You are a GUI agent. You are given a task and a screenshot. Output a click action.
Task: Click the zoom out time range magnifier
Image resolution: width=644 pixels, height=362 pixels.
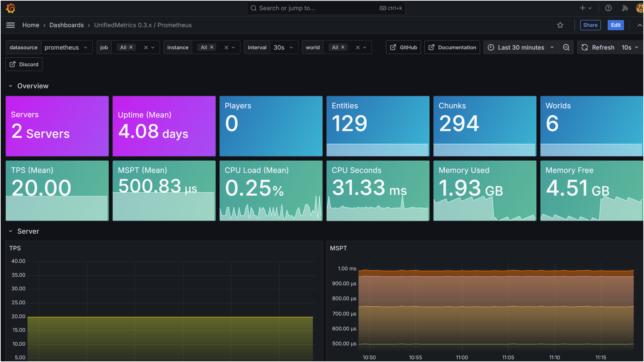[x=566, y=47]
